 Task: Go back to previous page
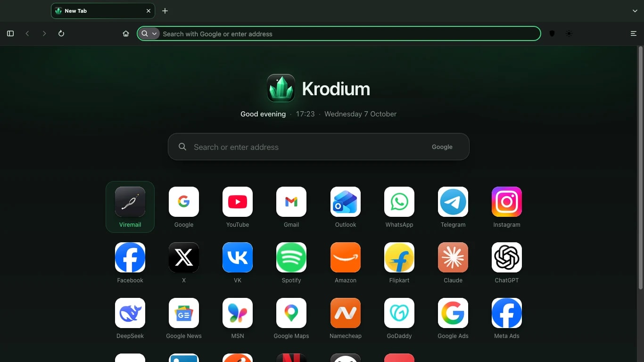[27, 33]
